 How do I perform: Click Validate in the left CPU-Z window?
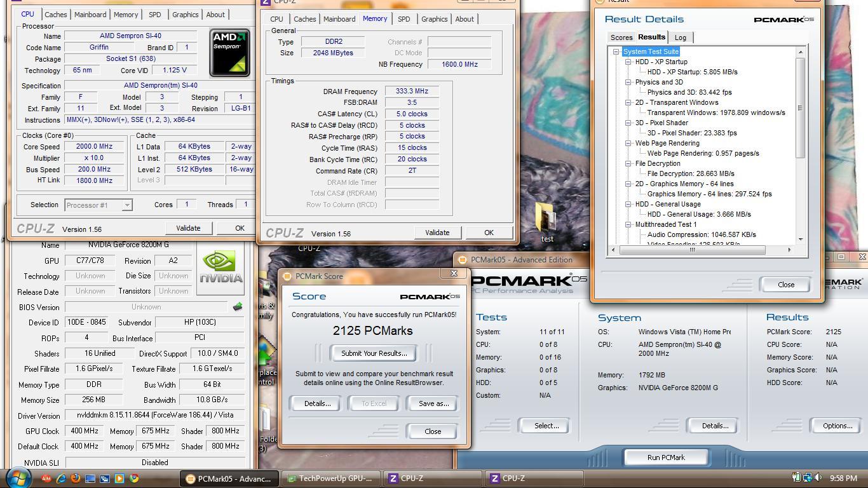[x=188, y=228]
